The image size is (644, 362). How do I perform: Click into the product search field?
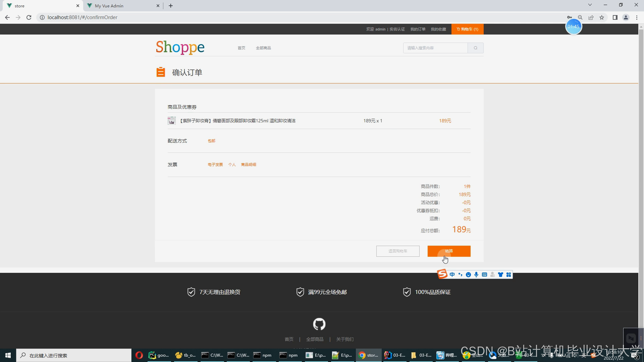(435, 48)
